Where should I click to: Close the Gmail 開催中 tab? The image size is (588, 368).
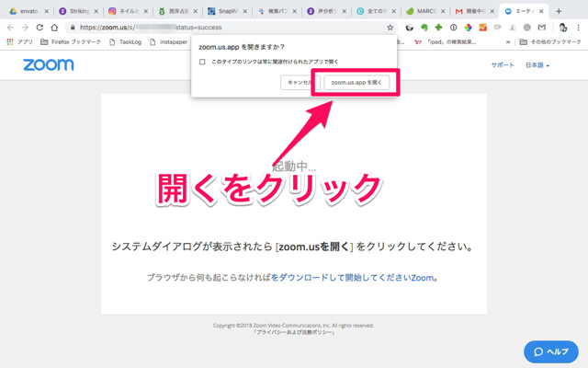492,11
